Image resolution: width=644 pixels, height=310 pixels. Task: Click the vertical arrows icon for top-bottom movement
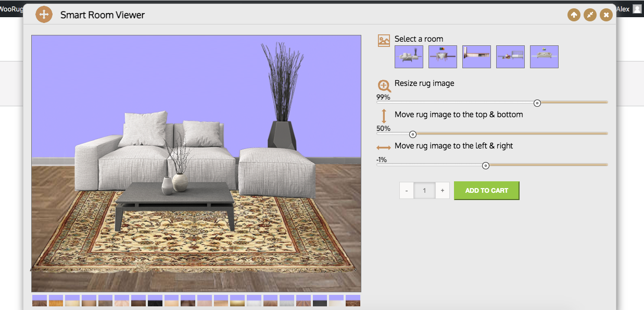click(x=383, y=117)
